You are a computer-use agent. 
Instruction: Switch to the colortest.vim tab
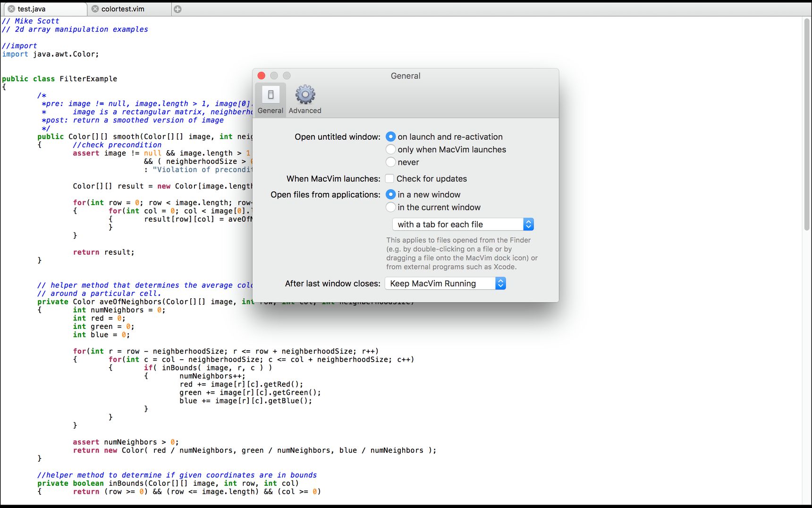[x=129, y=9]
